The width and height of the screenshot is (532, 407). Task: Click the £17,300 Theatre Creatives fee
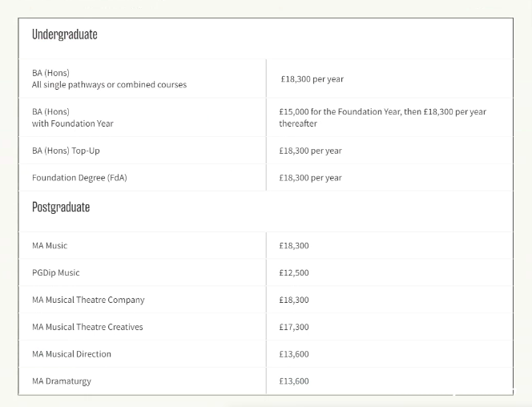(294, 327)
